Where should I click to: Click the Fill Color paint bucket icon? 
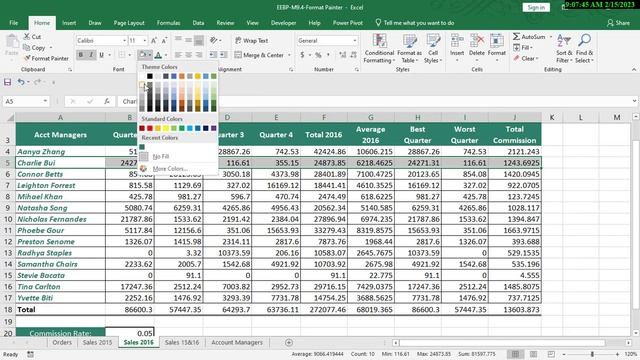click(x=142, y=55)
